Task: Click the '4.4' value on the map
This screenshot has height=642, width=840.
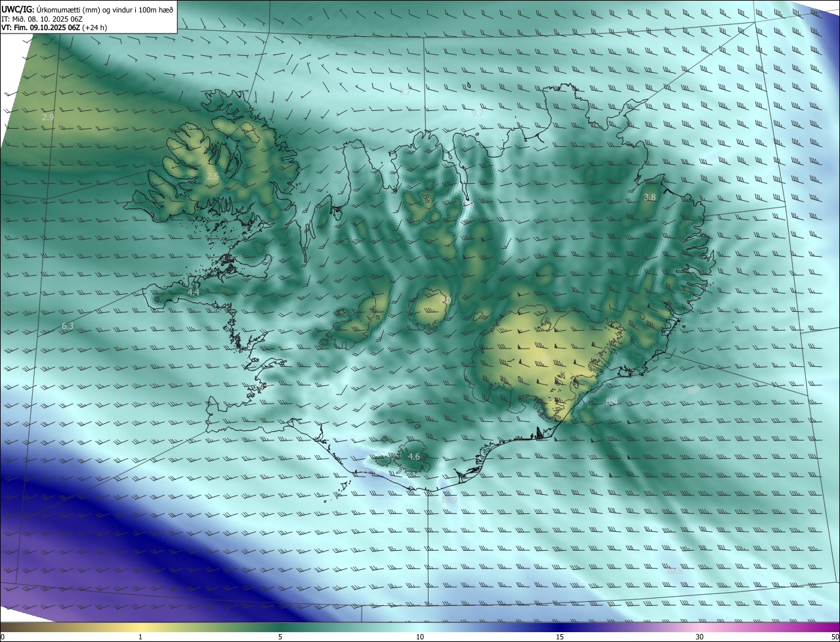Action: point(194,292)
